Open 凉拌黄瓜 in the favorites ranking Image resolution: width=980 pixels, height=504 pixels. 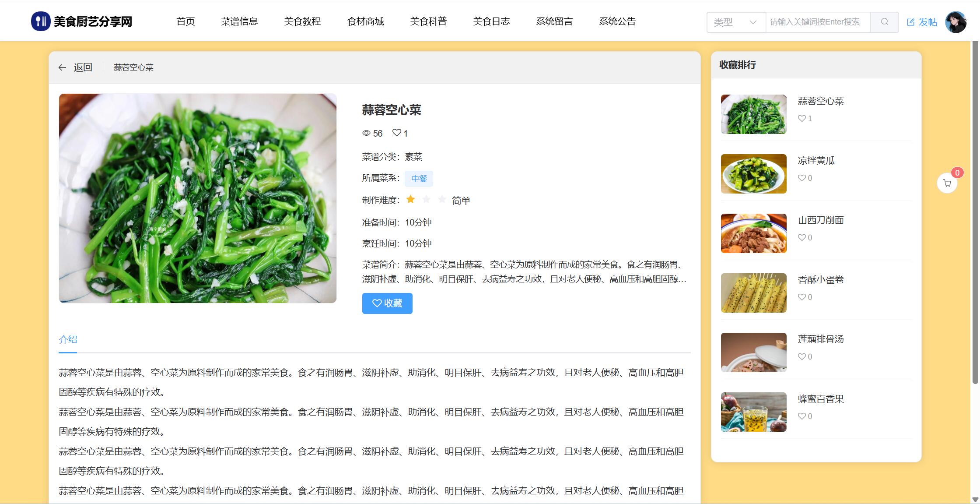[816, 161]
